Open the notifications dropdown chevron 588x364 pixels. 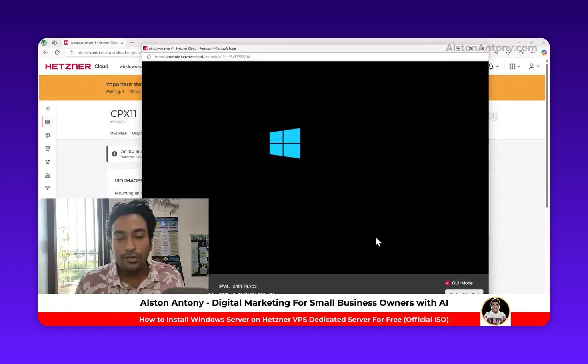(497, 66)
